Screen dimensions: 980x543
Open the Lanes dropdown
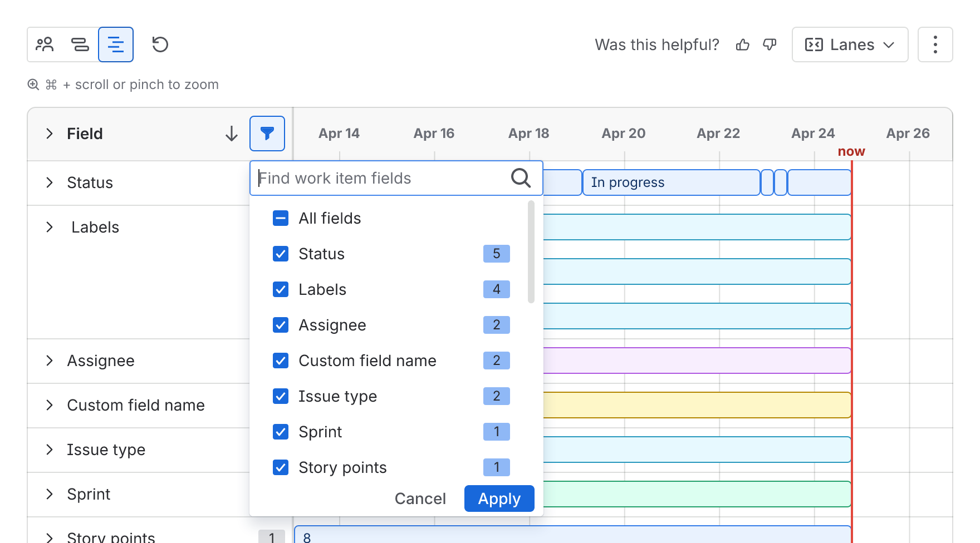[x=850, y=45]
